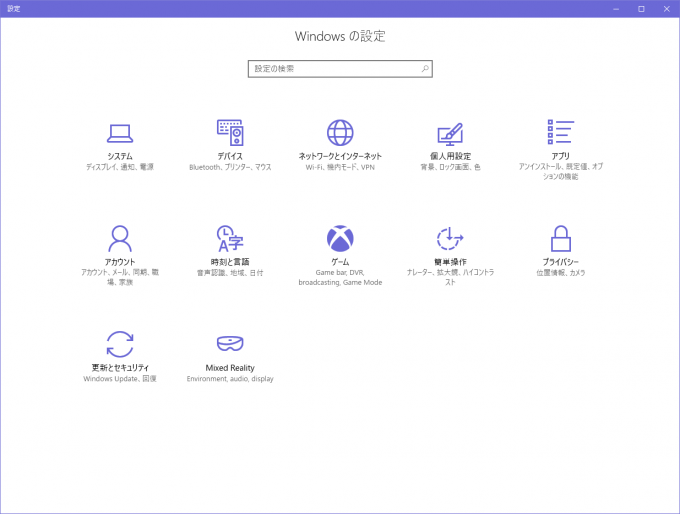Select the 更新とセキュリティ label
This screenshot has width=680, height=514.
[120, 368]
